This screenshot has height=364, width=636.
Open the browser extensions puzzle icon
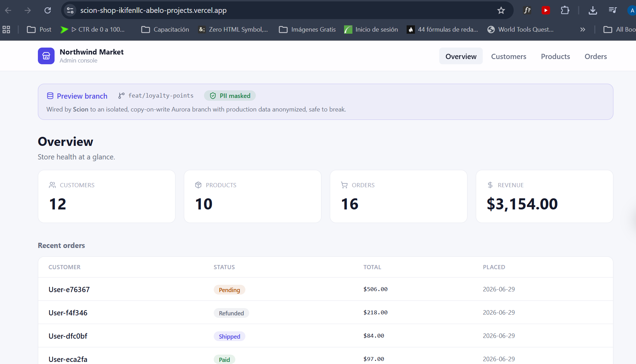565,10
